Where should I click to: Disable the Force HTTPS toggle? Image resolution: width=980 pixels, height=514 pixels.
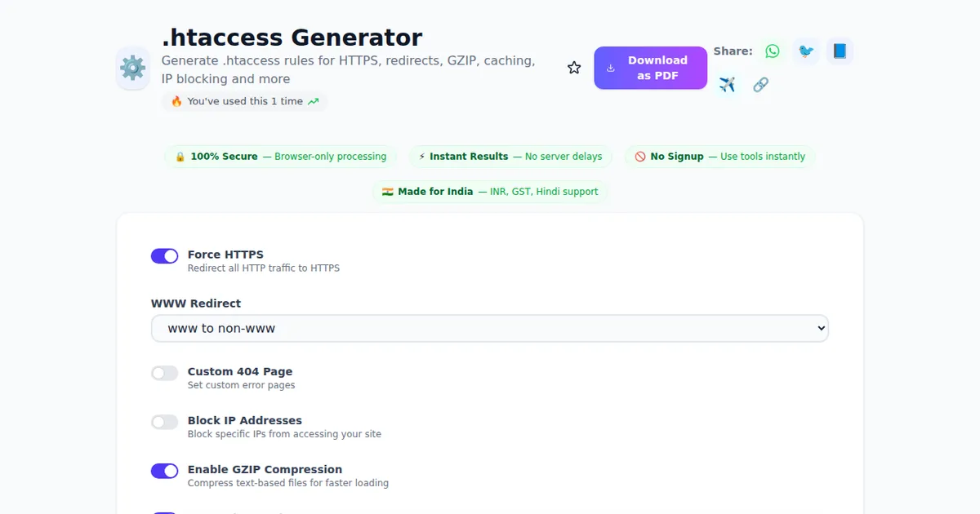point(164,256)
